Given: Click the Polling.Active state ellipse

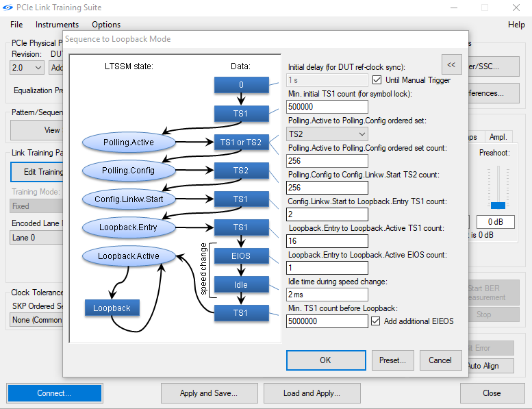Looking at the screenshot, I should (129, 142).
